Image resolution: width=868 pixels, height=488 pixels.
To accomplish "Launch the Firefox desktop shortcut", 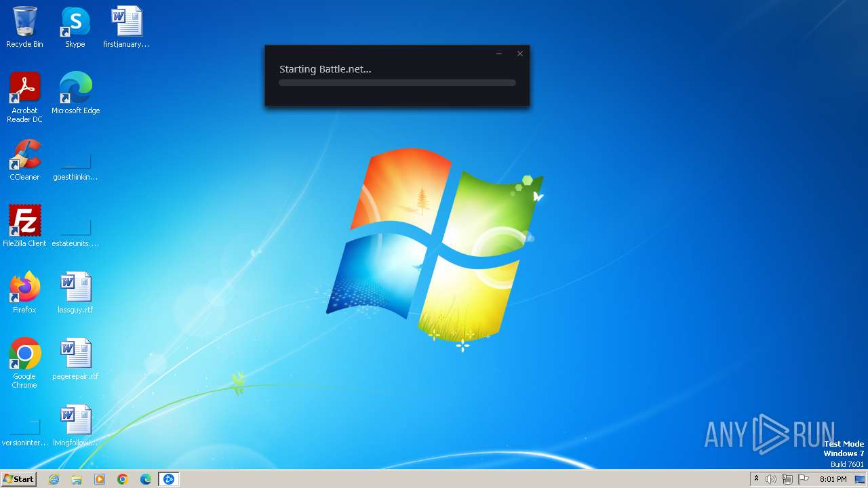I will (24, 293).
